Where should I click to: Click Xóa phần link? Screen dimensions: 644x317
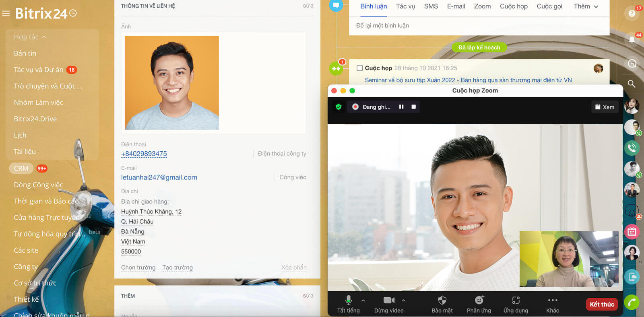tap(294, 268)
